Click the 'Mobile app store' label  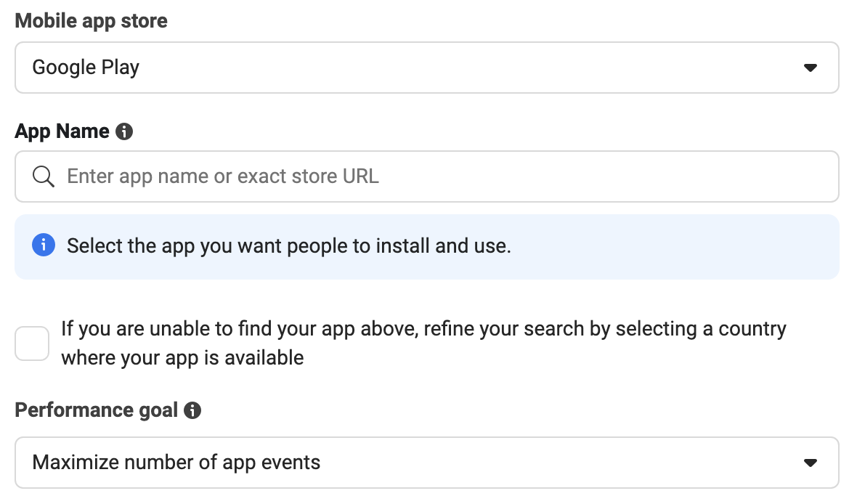pyautogui.click(x=91, y=21)
